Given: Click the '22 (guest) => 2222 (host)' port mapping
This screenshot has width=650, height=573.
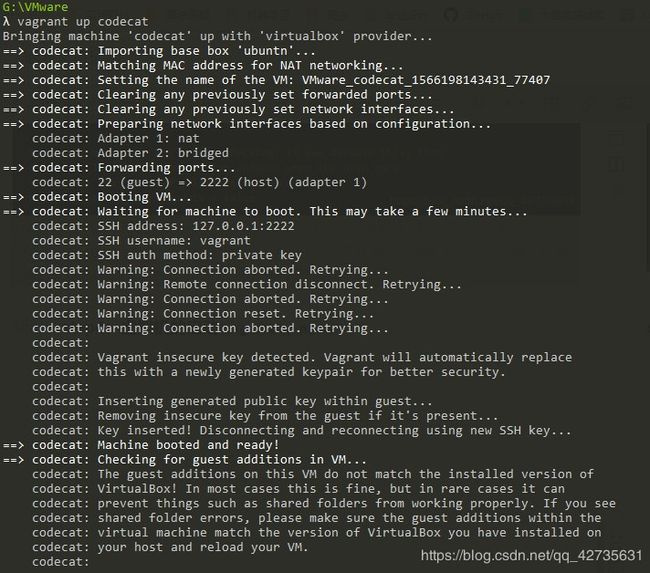Looking at the screenshot, I should tap(189, 182).
